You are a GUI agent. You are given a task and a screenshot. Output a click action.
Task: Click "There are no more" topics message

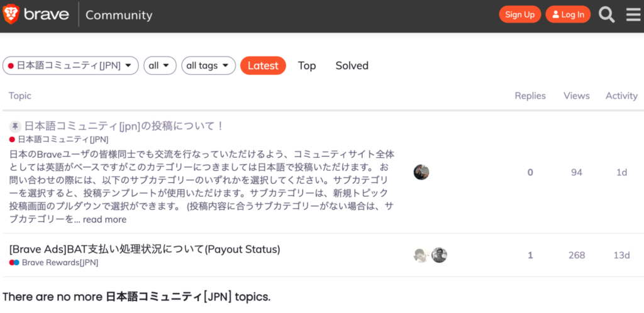pyautogui.click(x=136, y=297)
